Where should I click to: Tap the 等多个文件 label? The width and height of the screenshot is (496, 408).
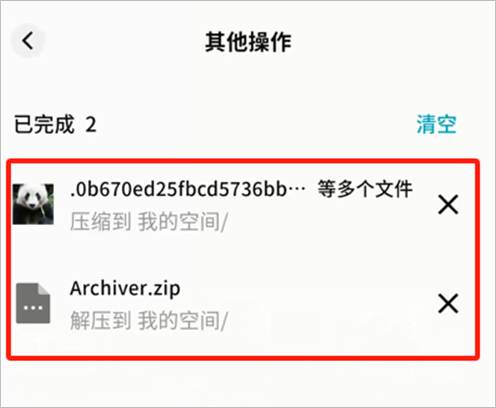(365, 189)
